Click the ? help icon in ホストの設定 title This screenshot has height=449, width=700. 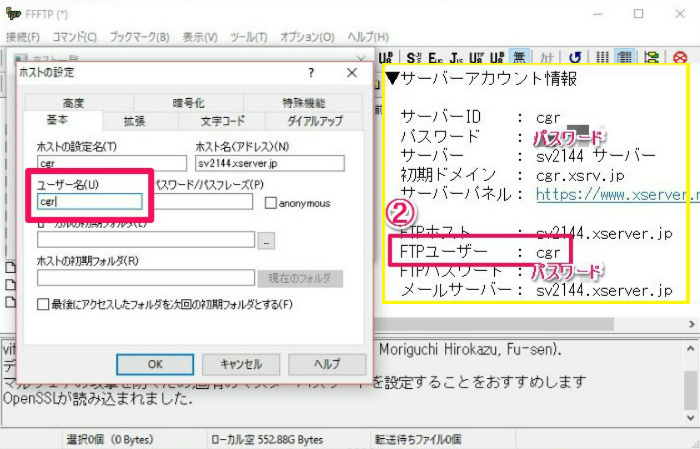tap(311, 73)
